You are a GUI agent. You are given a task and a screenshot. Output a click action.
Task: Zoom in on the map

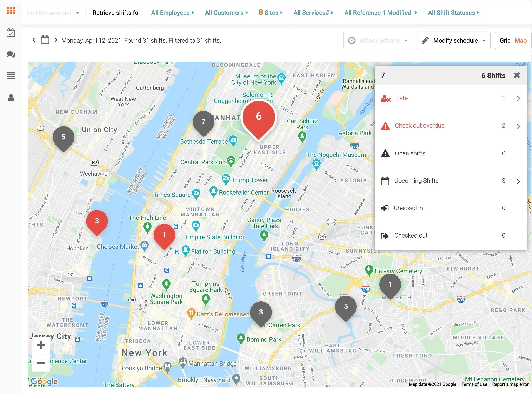41,345
